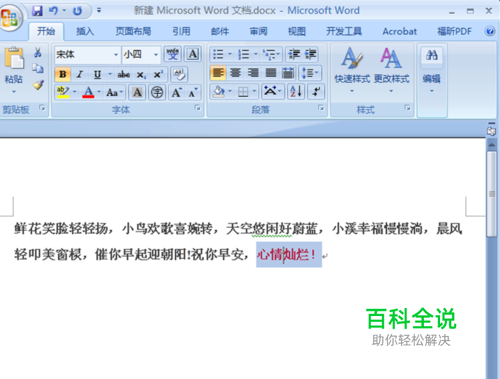Open the 页面布局 ribbon tab

point(133,31)
